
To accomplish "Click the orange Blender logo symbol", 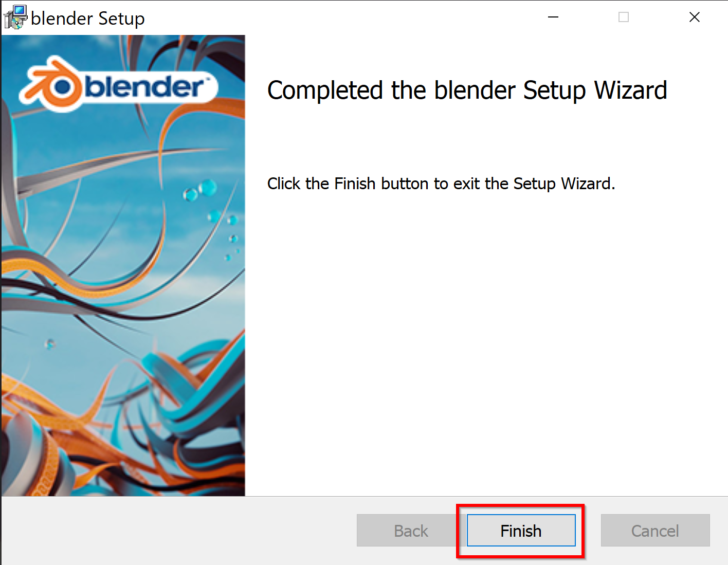I will (x=51, y=86).
